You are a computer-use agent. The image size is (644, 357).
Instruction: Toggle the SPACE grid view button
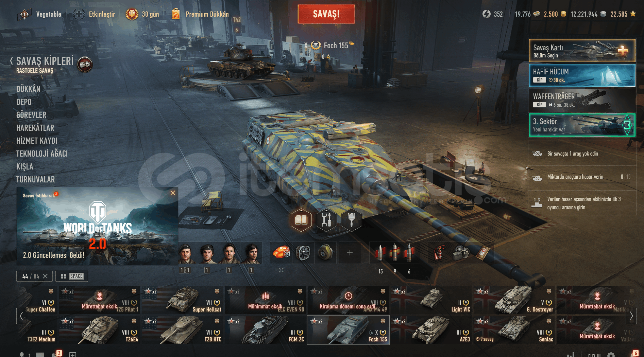point(72,276)
